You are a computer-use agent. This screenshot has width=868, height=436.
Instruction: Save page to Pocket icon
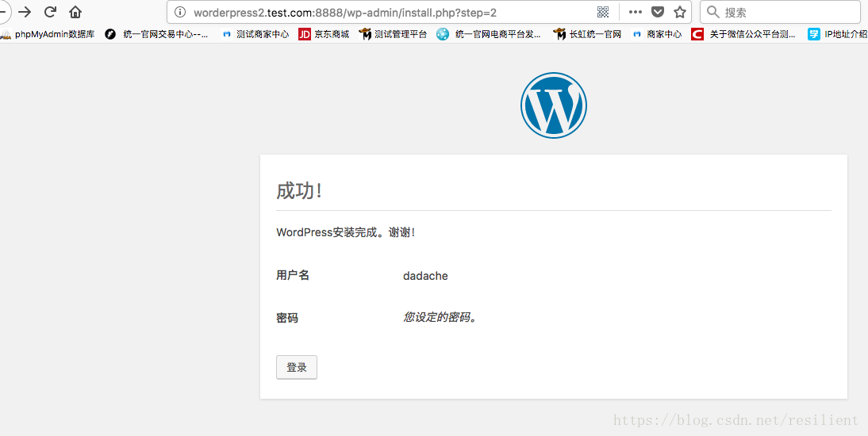tap(657, 12)
